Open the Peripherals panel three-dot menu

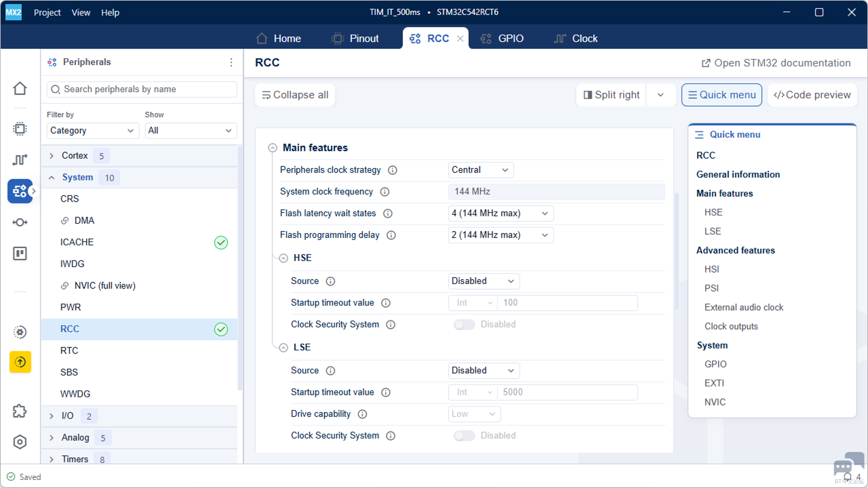[x=231, y=62]
